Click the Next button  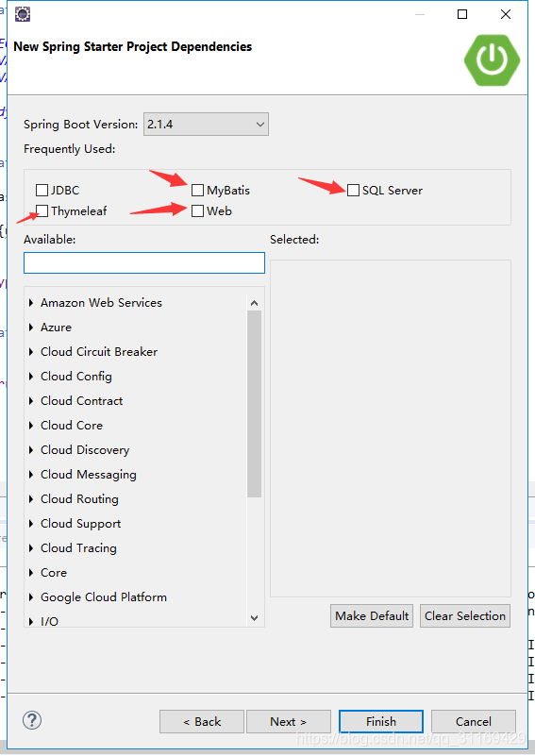pyautogui.click(x=288, y=722)
